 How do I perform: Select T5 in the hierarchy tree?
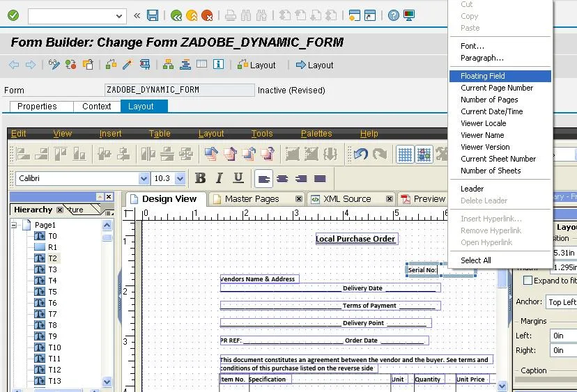coord(52,292)
